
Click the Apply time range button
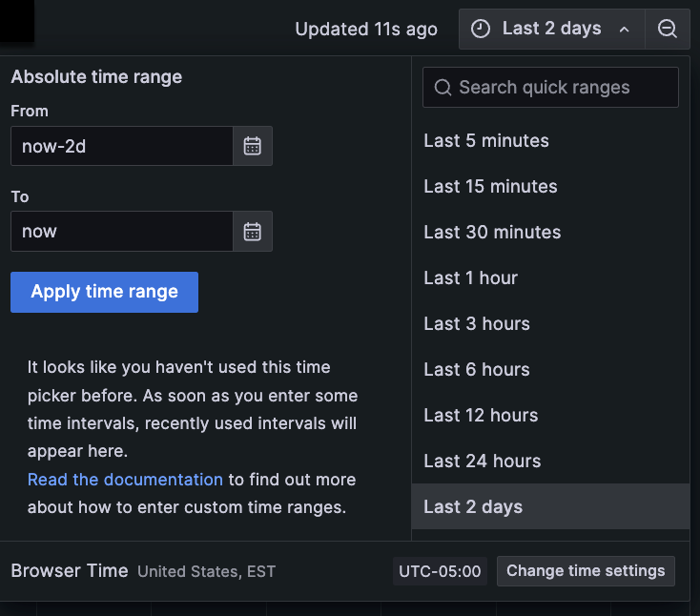click(x=104, y=292)
